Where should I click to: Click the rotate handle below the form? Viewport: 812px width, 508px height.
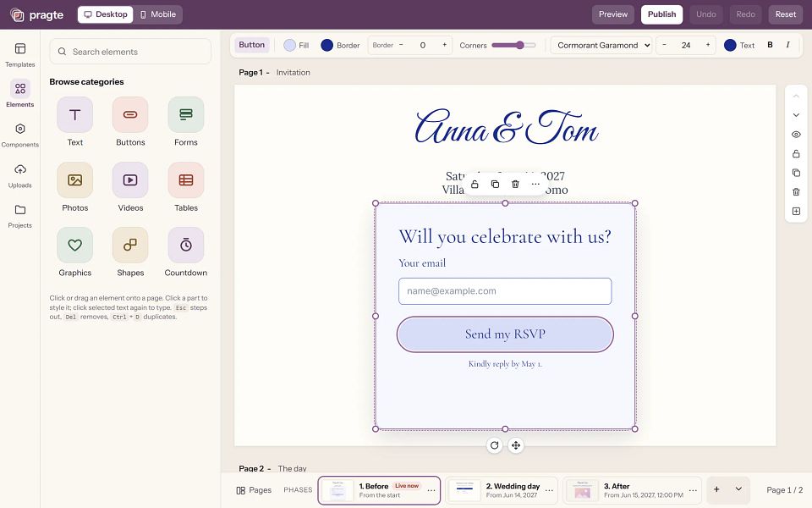pos(495,445)
